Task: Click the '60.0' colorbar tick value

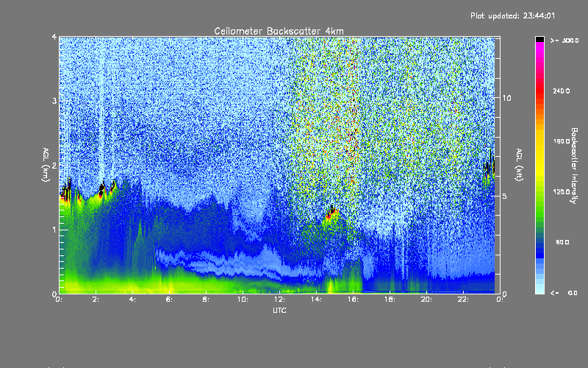Action: [562, 242]
